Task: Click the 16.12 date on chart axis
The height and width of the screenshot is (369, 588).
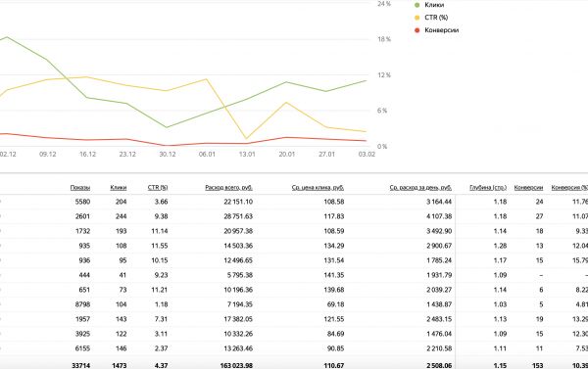Action: (x=87, y=155)
